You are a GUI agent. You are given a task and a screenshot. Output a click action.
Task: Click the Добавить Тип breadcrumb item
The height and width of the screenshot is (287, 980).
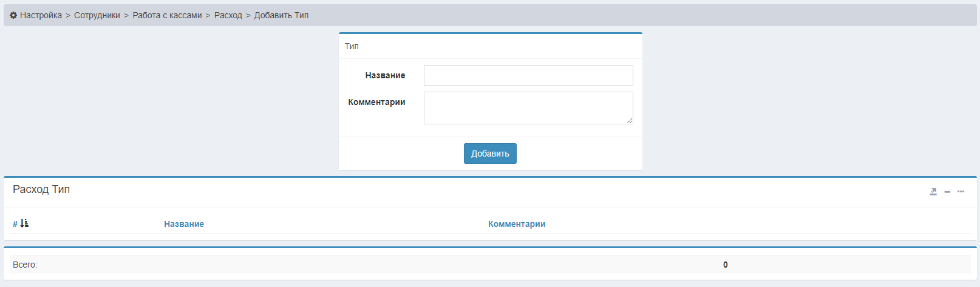pos(281,15)
